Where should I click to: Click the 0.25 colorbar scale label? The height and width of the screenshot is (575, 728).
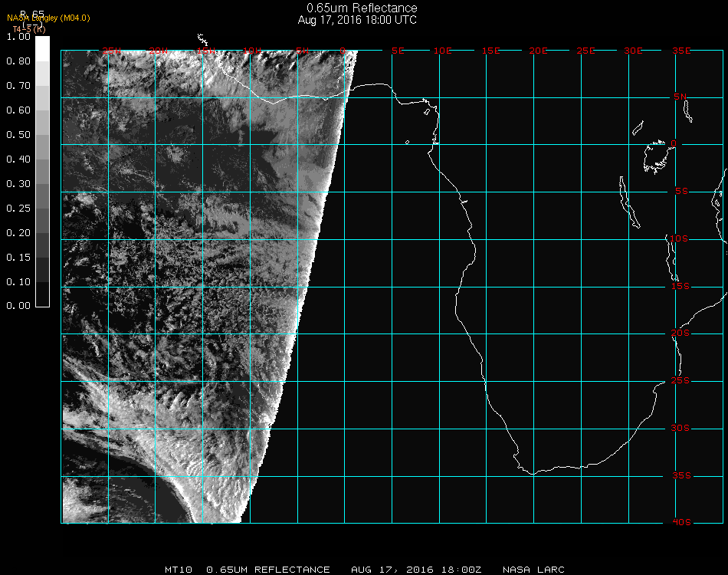click(x=18, y=208)
